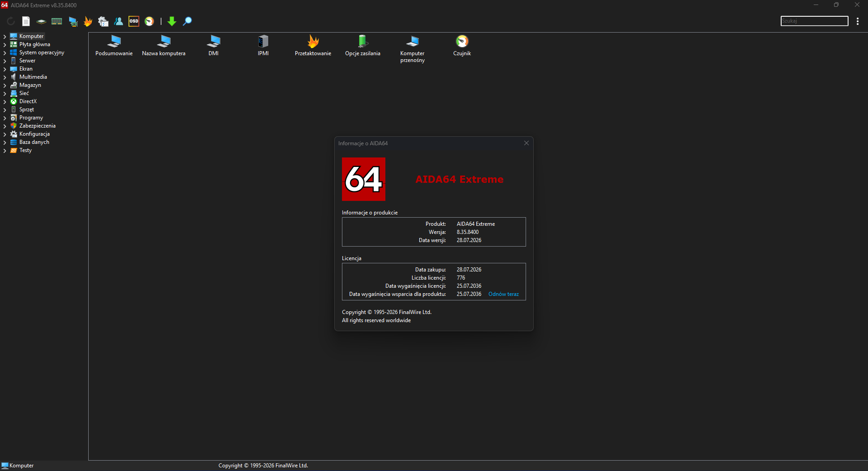
Task: Open the Czujnik gauge icon
Action: pyautogui.click(x=462, y=46)
